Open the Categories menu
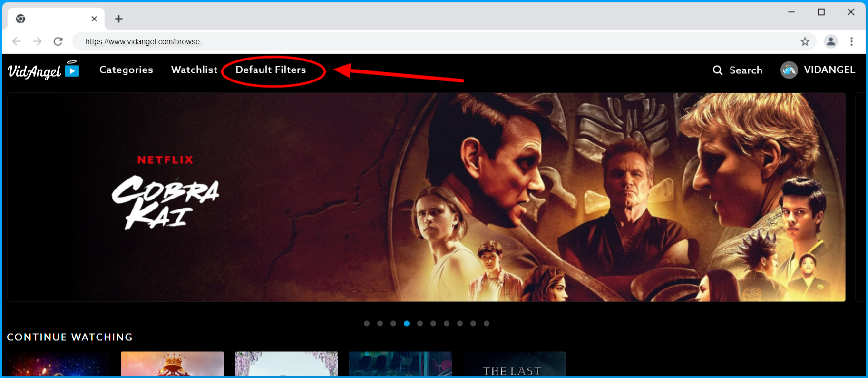This screenshot has height=378, width=868. (126, 70)
